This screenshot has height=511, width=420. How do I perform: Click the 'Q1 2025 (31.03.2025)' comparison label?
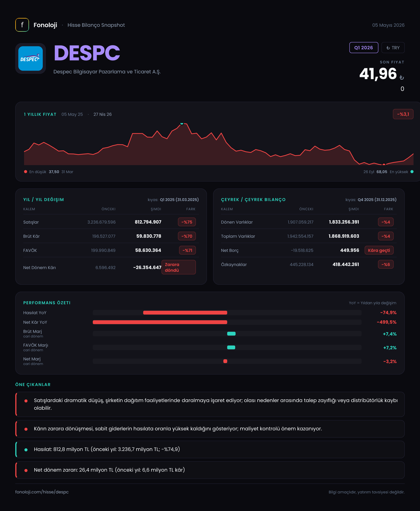(179, 200)
